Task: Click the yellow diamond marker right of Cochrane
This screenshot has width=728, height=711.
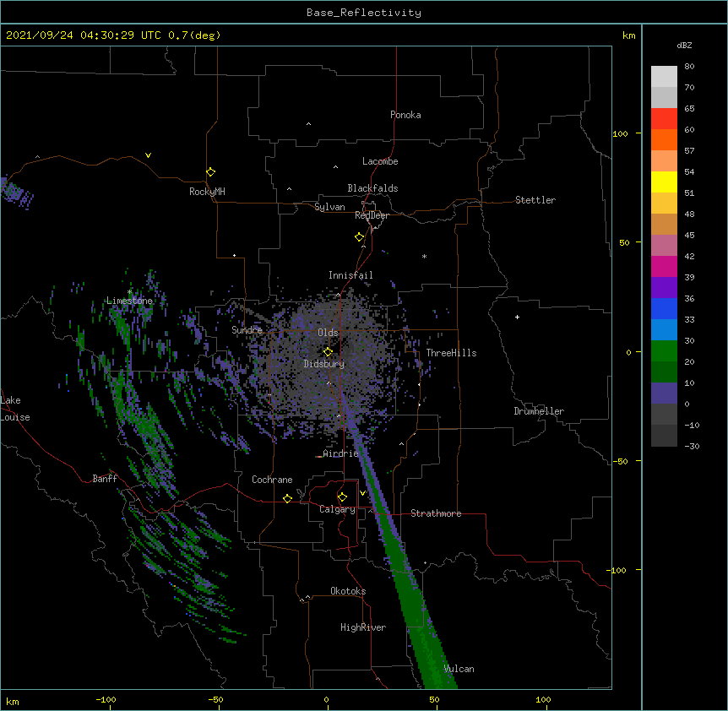Action: [x=287, y=498]
